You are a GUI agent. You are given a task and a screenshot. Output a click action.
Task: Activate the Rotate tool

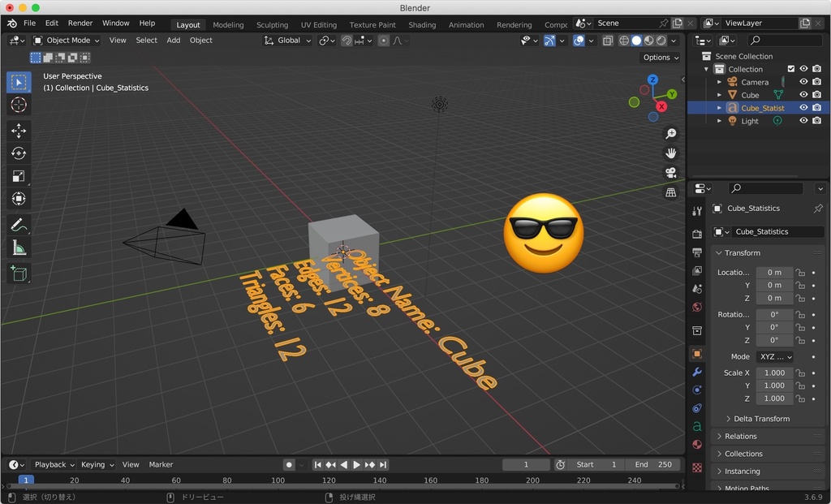point(19,153)
